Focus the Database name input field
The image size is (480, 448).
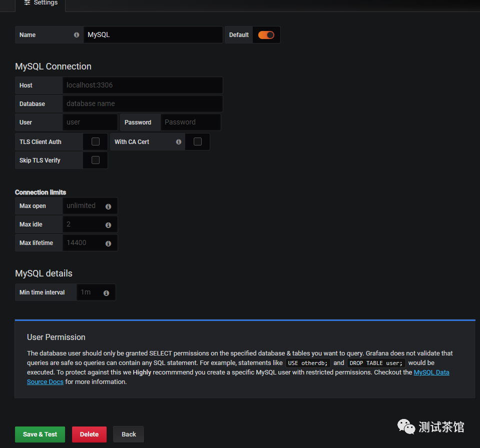[143, 103]
